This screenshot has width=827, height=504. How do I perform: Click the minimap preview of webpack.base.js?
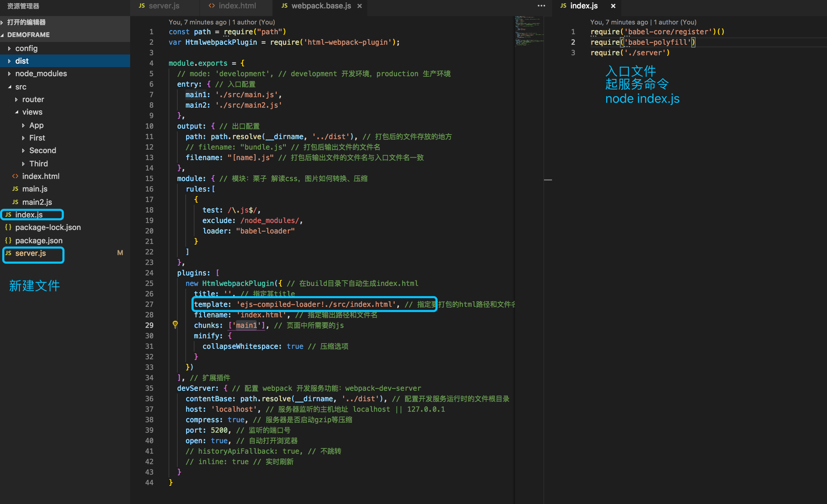pyautogui.click(x=529, y=31)
